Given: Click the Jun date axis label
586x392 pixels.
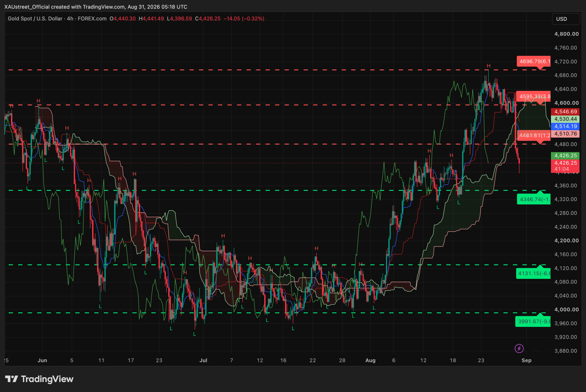Looking at the screenshot, I should 42,360.
